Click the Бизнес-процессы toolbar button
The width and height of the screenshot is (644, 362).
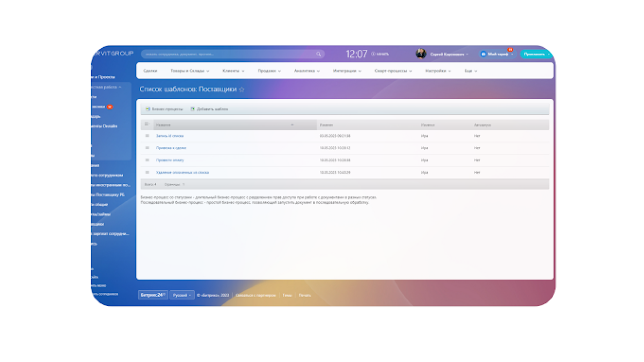[164, 109]
